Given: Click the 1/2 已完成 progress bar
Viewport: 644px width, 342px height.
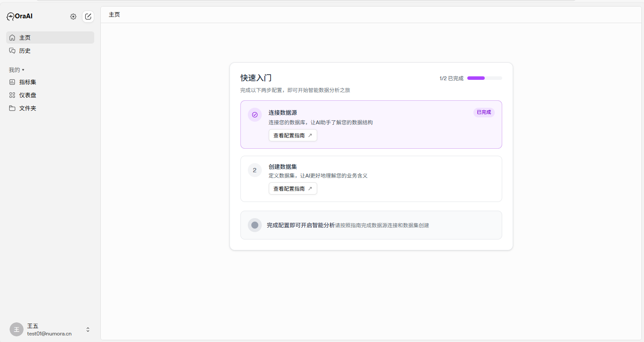Looking at the screenshot, I should 484,78.
